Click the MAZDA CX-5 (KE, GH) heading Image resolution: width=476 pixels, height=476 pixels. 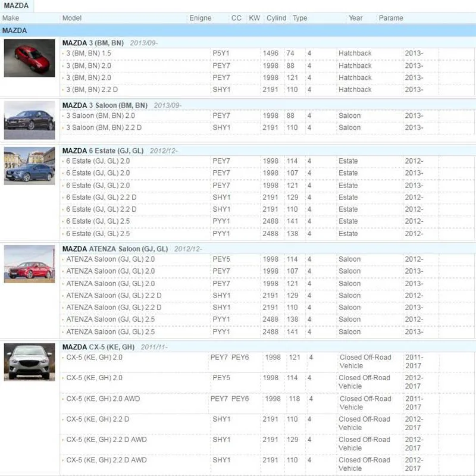tap(98, 347)
